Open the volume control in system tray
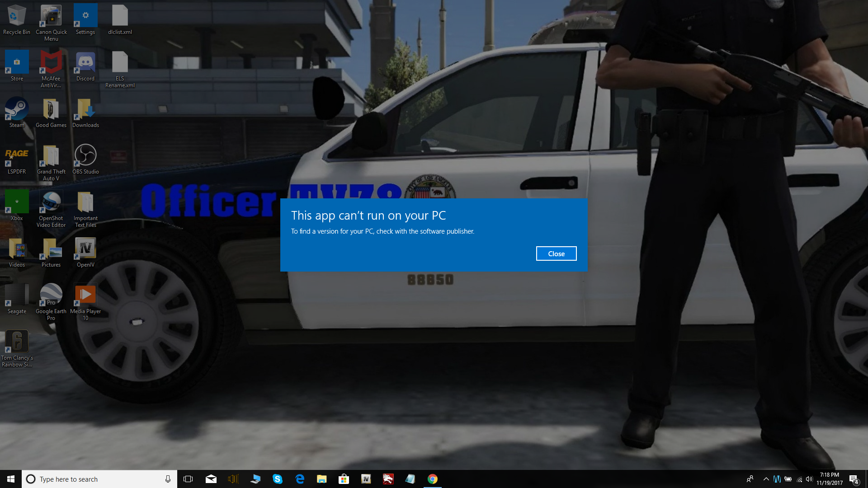This screenshot has width=868, height=488. coord(809,479)
